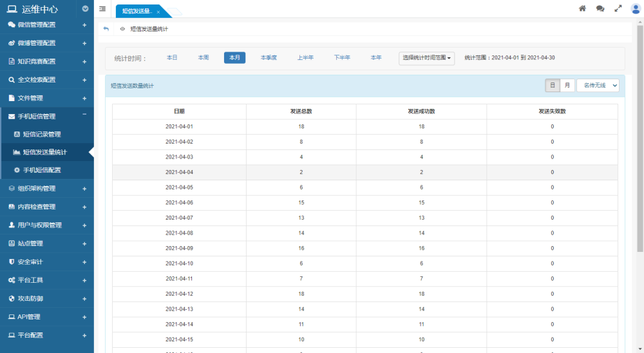The height and width of the screenshot is (353, 644).
Task: Open 短信记录管理 in the sidebar
Action: [41, 134]
